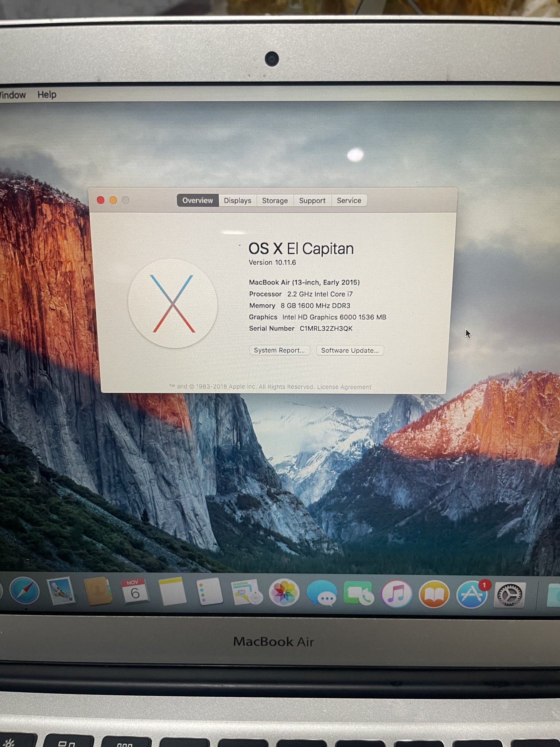Viewport: 560px width, 747px height.
Task: Open the License Agreement link
Action: click(344, 387)
